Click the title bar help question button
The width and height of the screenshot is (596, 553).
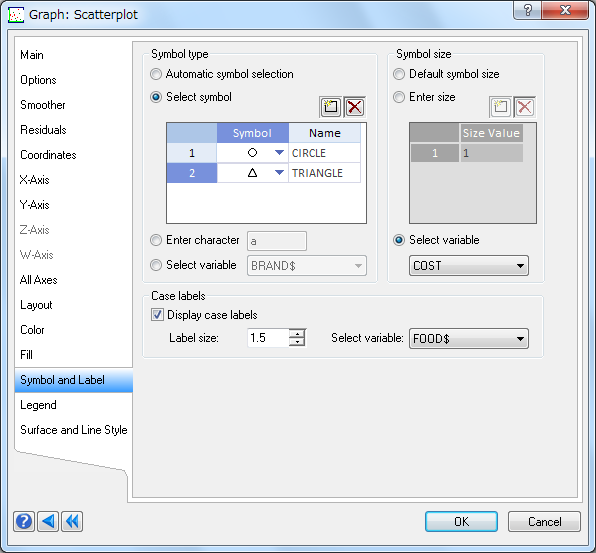528,10
